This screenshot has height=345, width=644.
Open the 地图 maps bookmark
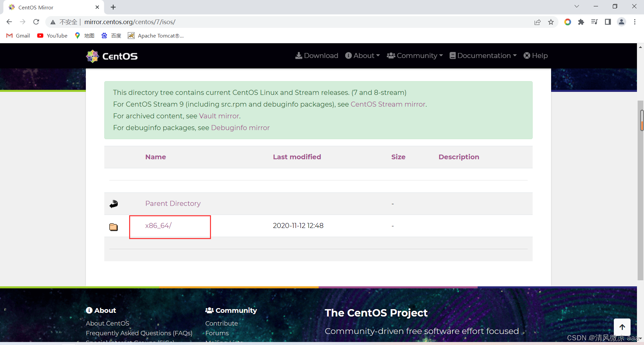click(x=85, y=36)
